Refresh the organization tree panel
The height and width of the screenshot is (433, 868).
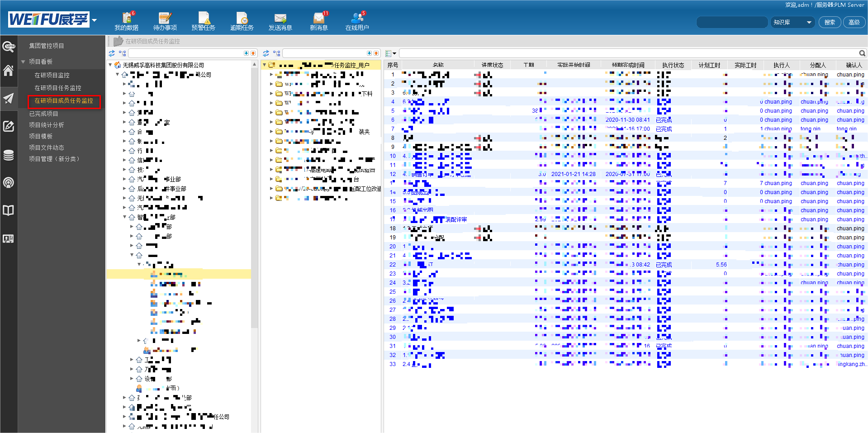pyautogui.click(x=112, y=53)
